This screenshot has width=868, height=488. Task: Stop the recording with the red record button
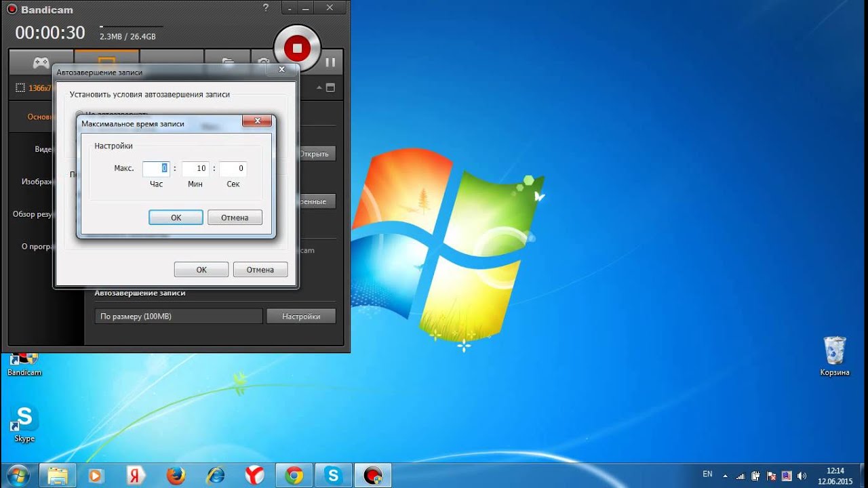pos(296,48)
